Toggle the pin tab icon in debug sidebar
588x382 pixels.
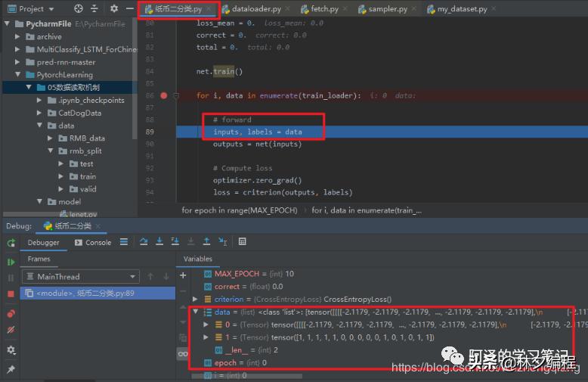coord(11,369)
